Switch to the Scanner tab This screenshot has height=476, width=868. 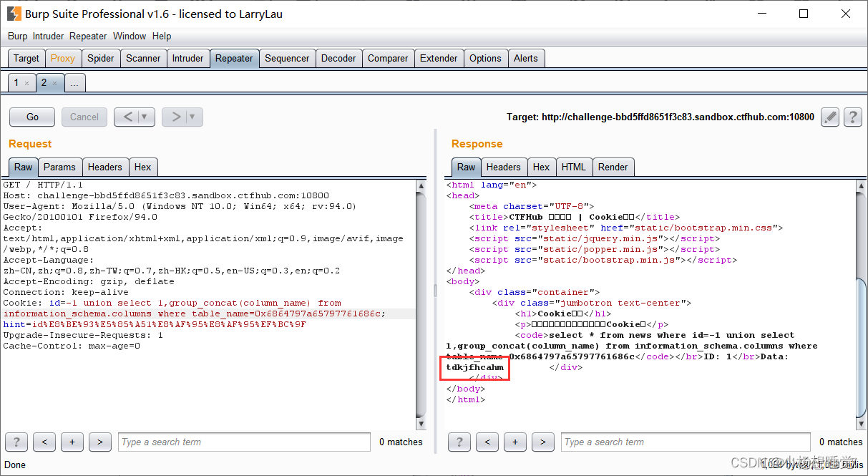tap(143, 58)
